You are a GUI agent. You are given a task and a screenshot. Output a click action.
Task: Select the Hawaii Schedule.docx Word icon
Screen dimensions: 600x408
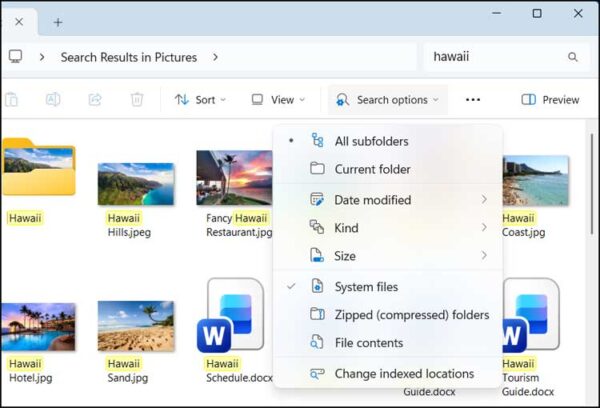pyautogui.click(x=231, y=315)
